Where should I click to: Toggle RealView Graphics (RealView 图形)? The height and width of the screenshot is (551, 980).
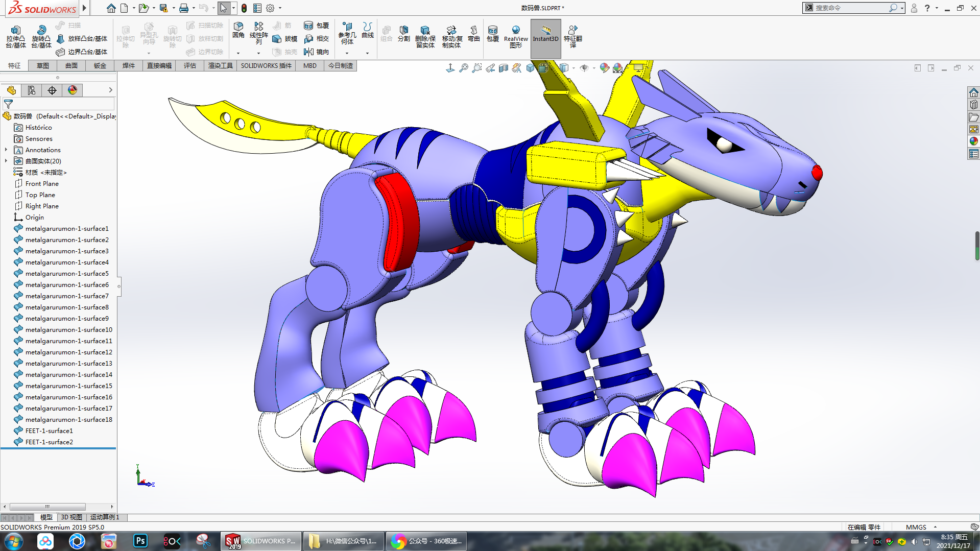[x=516, y=37]
